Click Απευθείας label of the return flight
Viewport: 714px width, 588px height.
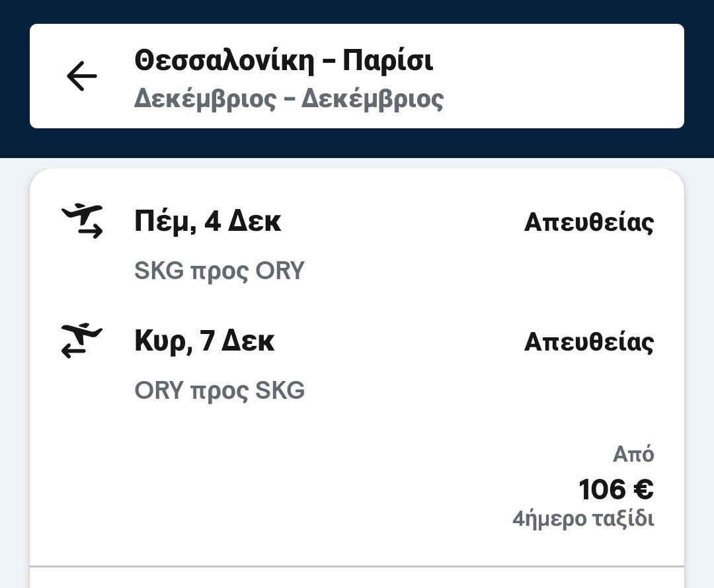[x=588, y=343]
